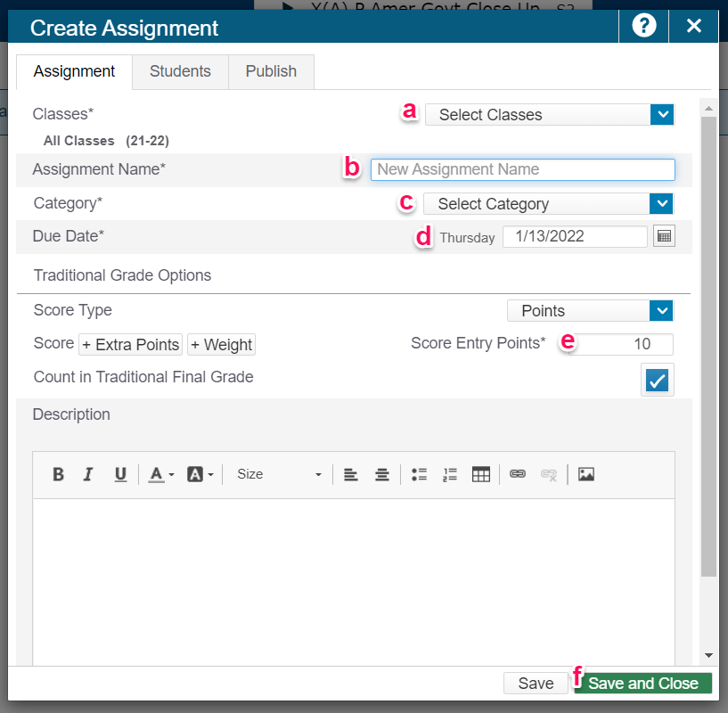728x713 pixels.
Task: Click the help question mark icon
Action: pos(643,26)
